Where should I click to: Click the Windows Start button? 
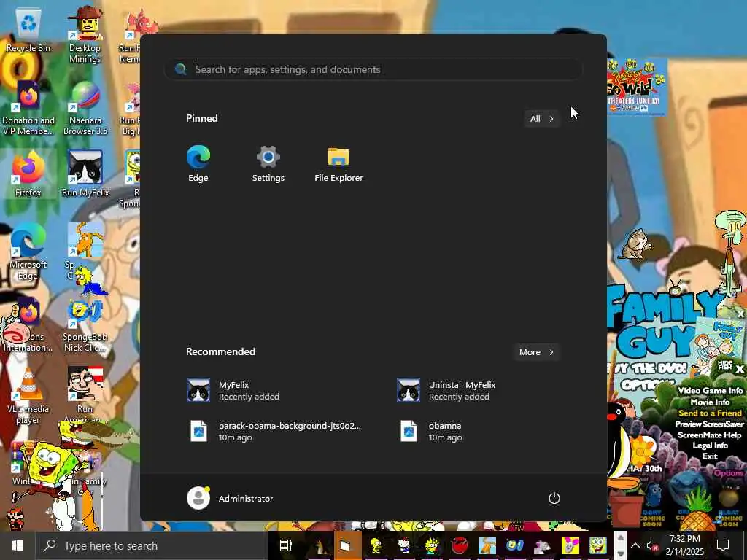pyautogui.click(x=18, y=545)
